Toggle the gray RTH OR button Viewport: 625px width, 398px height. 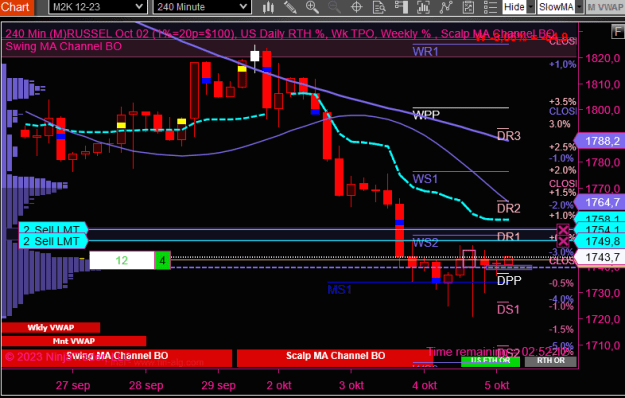pos(550,361)
